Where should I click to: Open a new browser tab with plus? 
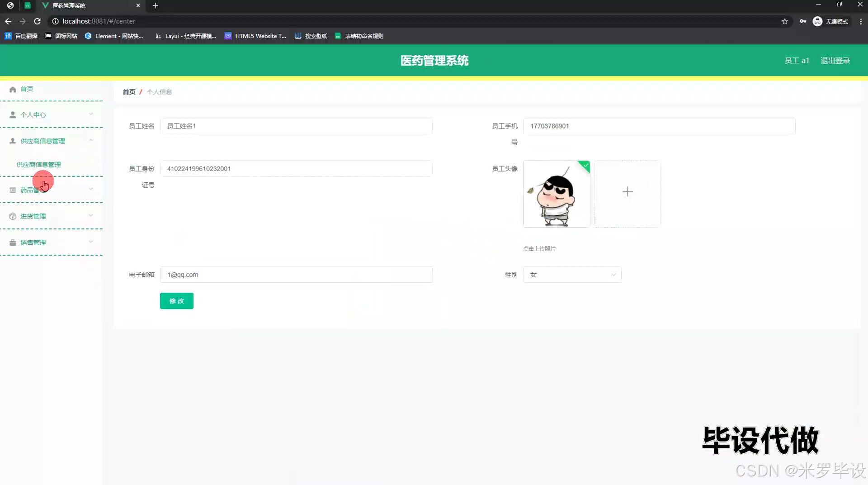click(x=156, y=5)
